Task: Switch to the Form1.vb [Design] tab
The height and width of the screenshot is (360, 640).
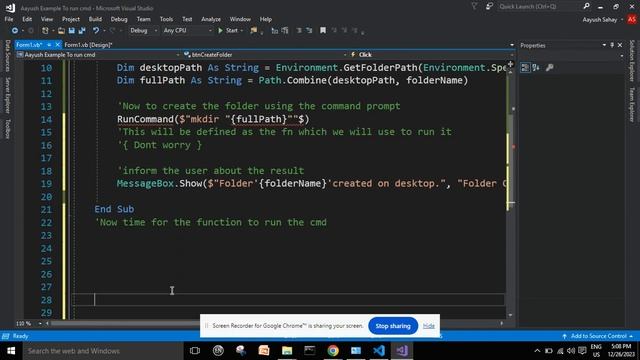Action: (88, 45)
